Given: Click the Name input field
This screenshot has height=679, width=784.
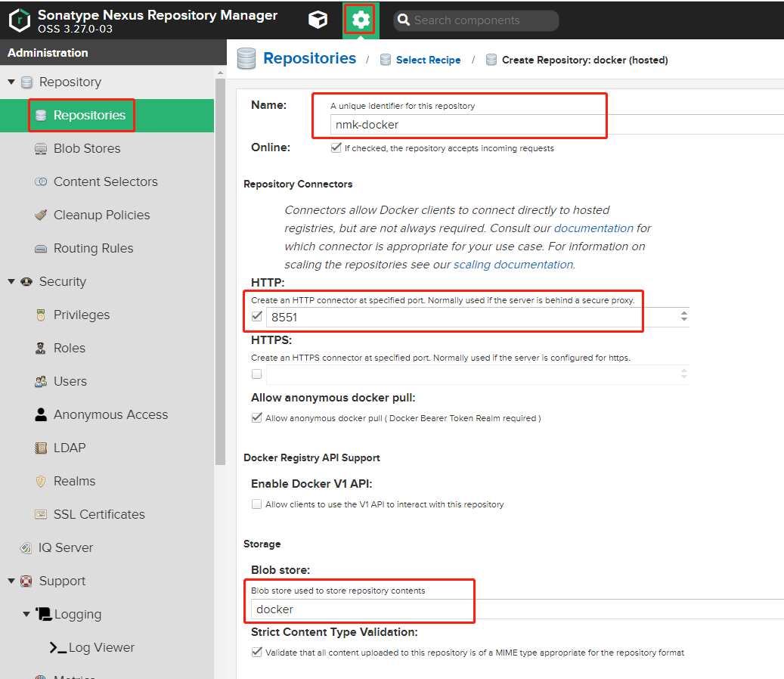Looking at the screenshot, I should pyautogui.click(x=469, y=125).
